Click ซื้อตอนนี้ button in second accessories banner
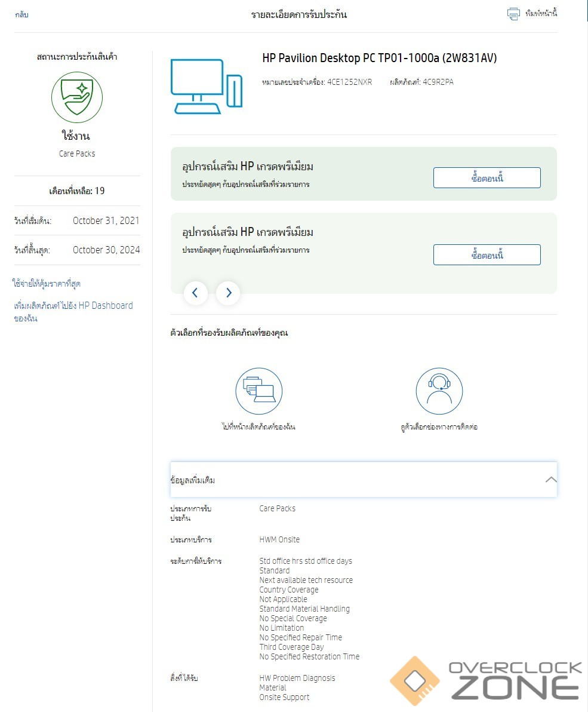This screenshot has height=712, width=588. (487, 254)
